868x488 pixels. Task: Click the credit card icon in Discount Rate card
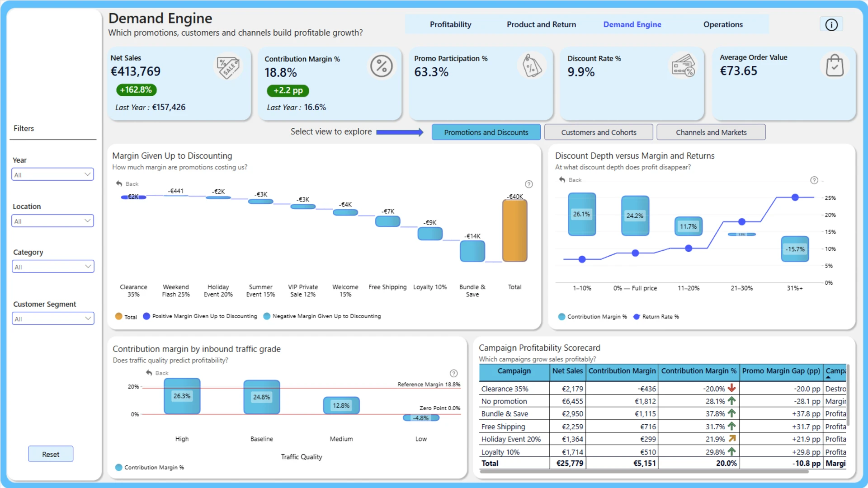pos(683,66)
